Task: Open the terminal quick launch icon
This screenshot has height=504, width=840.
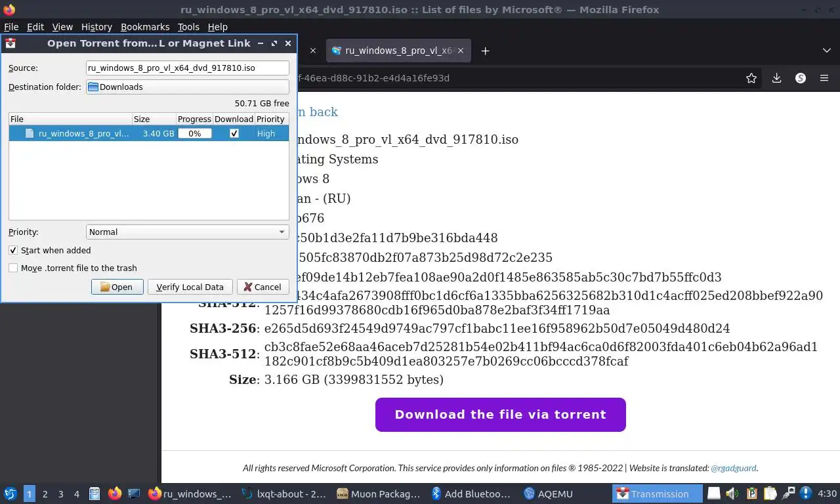Action: click(x=134, y=493)
